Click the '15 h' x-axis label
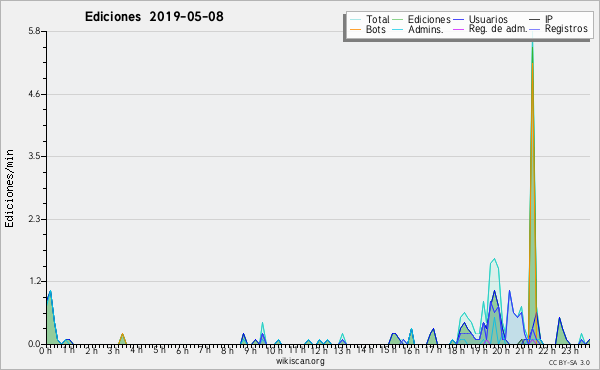The width and height of the screenshot is (600, 370). (x=387, y=350)
